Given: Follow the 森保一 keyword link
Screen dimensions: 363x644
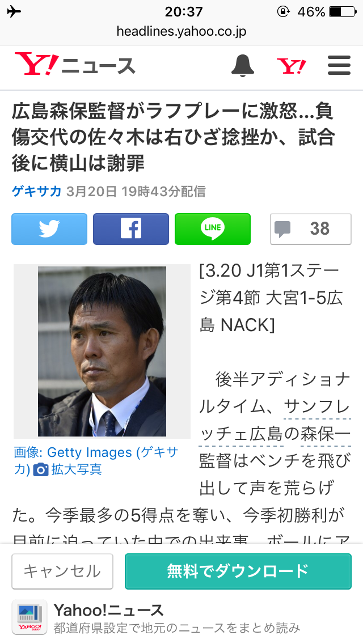Looking at the screenshot, I should (x=326, y=434).
